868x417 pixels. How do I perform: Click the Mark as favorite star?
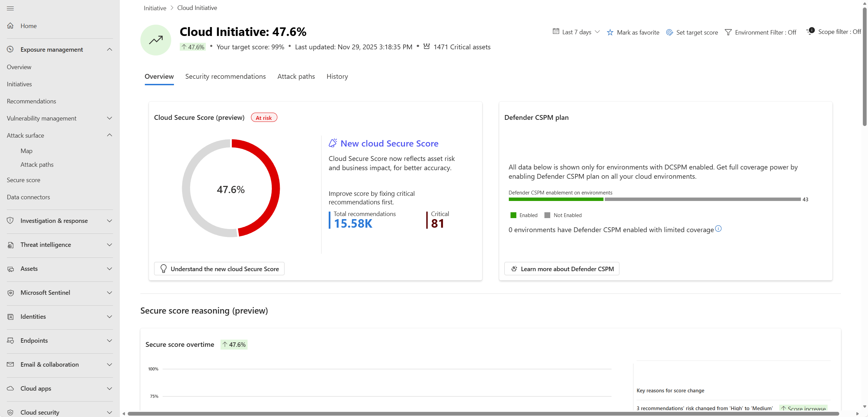610,33
